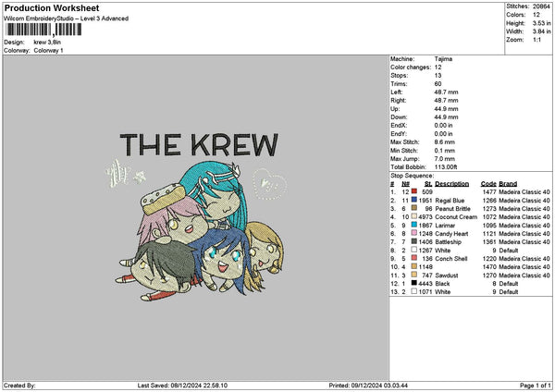Image resolution: width=555 pixels, height=392 pixels.
Task: Click the White swatch in stop row 13
Action: 414,291
